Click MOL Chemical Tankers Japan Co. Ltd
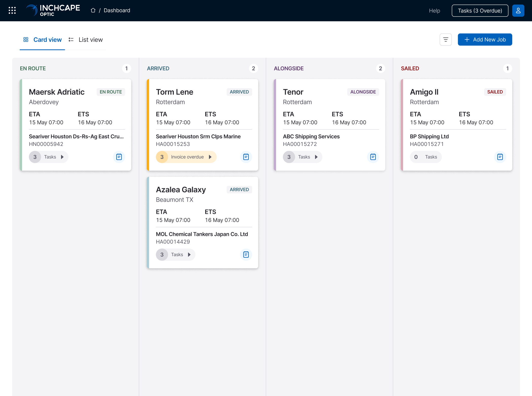This screenshot has height=396, width=532. (x=202, y=234)
